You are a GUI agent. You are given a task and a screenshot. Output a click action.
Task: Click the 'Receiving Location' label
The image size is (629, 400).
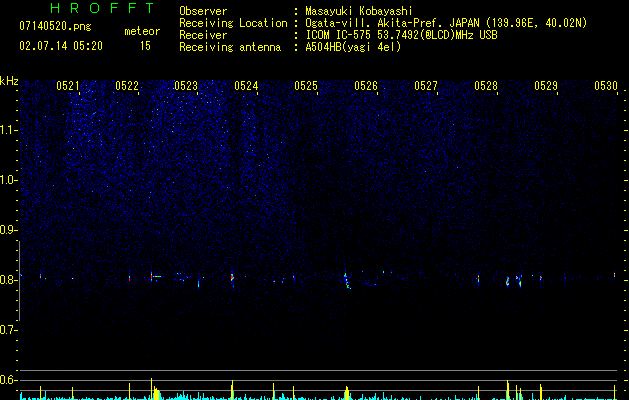pyautogui.click(x=233, y=23)
